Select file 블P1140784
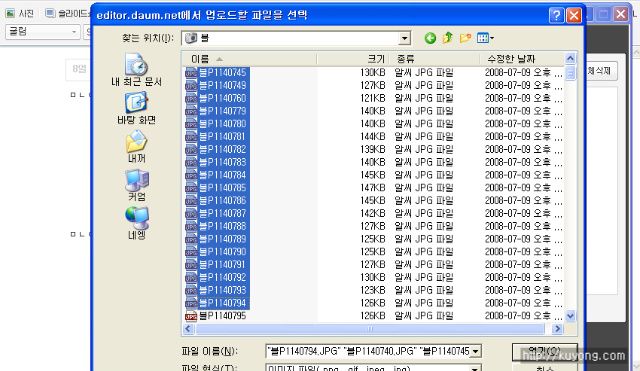This screenshot has width=640, height=371. click(222, 175)
